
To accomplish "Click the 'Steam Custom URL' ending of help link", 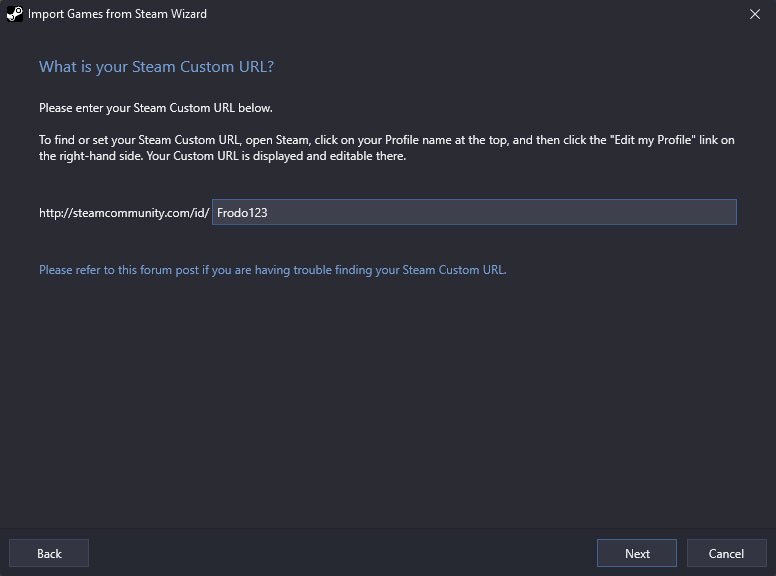I will (454, 270).
